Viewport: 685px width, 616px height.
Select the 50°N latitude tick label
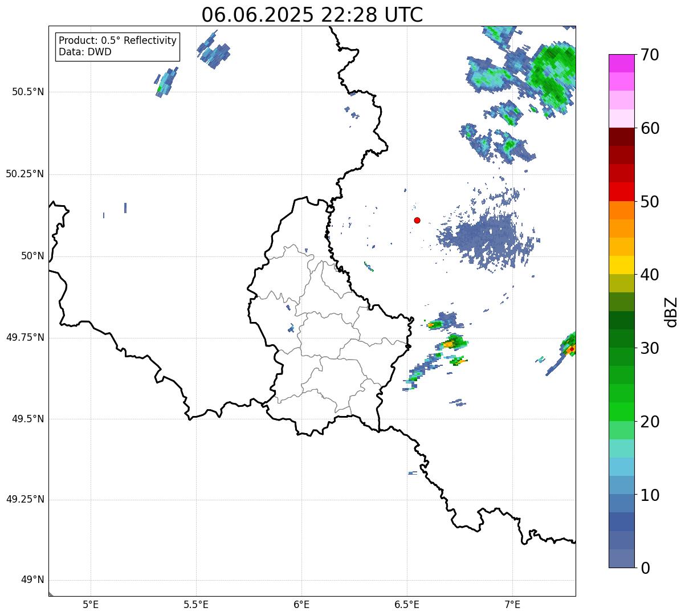32,256
